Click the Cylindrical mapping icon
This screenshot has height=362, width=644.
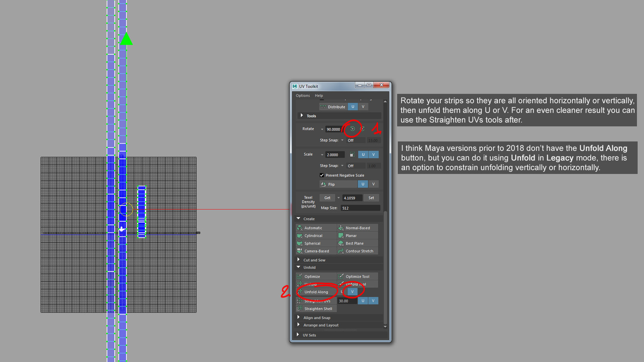point(299,236)
